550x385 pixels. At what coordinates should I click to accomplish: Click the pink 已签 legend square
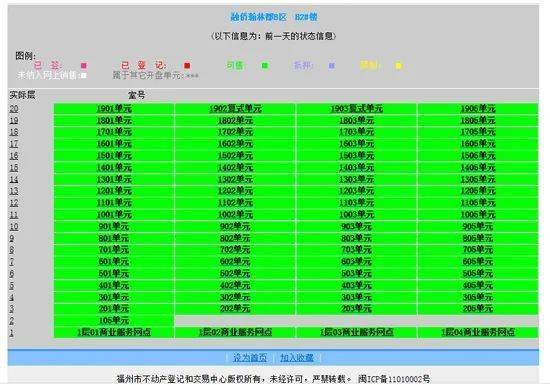[83, 66]
